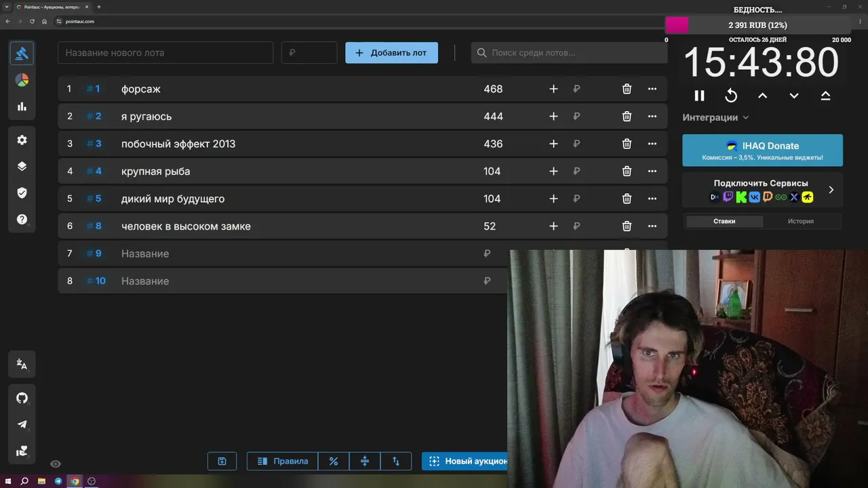Open the language translate icon
Image resolution: width=868 pixels, height=488 pixels.
pyautogui.click(x=22, y=365)
